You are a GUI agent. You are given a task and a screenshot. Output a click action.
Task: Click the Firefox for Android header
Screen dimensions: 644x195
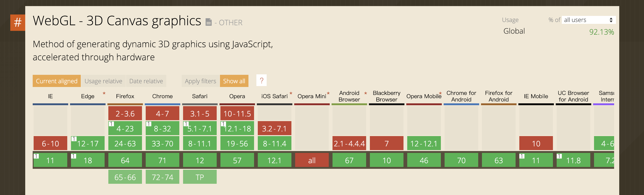click(x=499, y=96)
